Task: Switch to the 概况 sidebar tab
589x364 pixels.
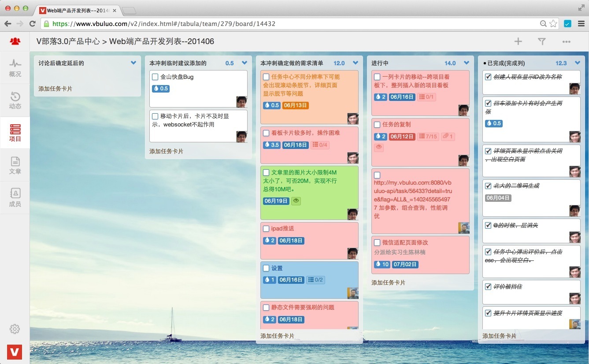Action: (15, 68)
